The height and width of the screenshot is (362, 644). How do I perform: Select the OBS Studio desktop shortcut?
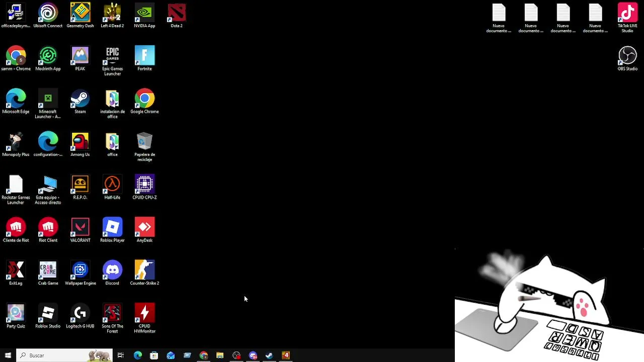click(627, 59)
